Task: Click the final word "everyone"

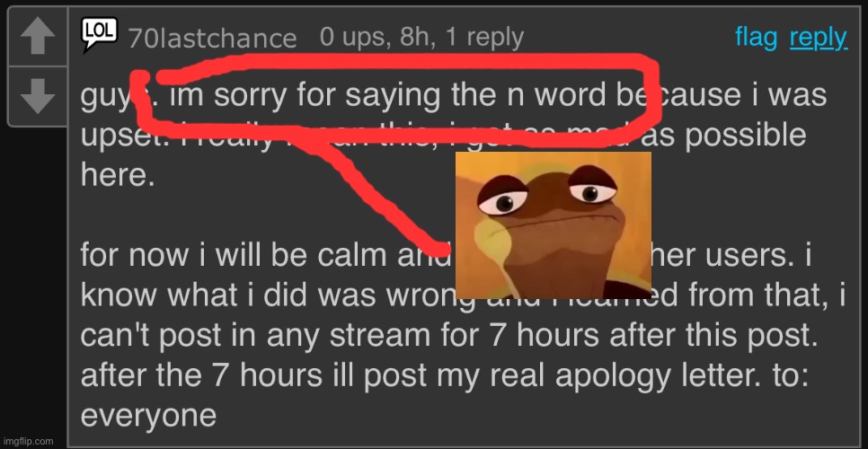Action: pyautogui.click(x=148, y=415)
